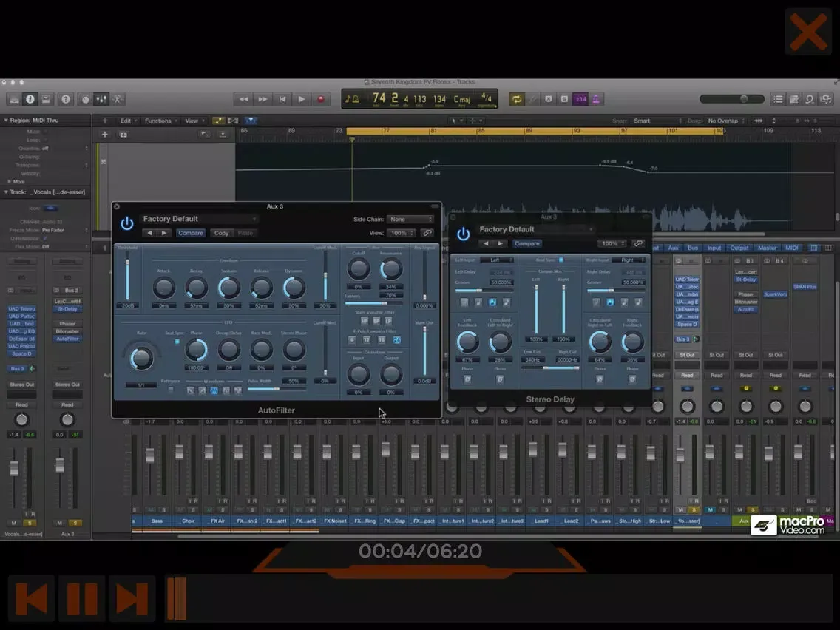Toggle Show Automation button
840x630 pixels.
[x=218, y=121]
